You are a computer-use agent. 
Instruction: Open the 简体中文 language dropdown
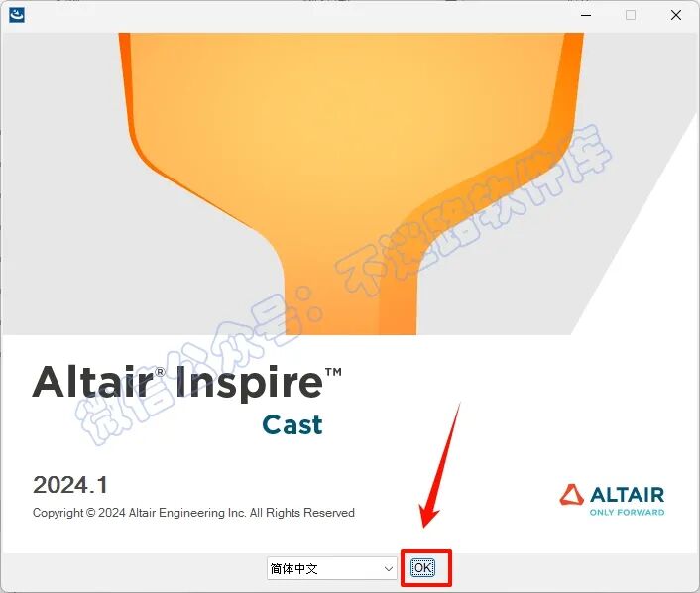click(332, 568)
